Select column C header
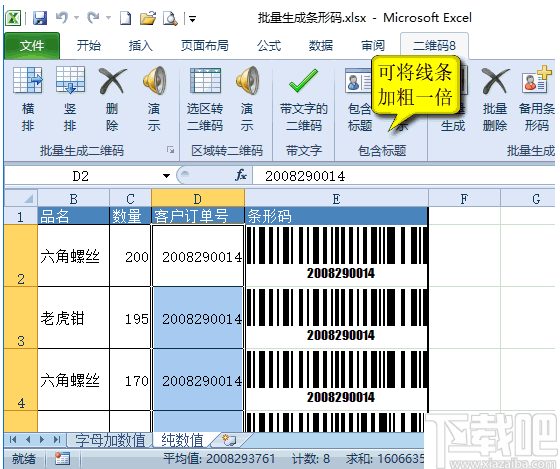 (130, 198)
